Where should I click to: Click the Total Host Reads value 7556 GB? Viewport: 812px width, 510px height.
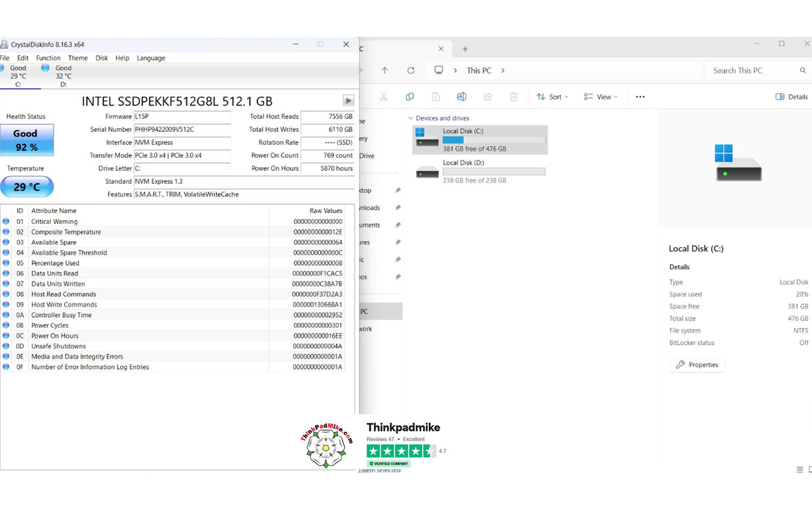coord(328,116)
